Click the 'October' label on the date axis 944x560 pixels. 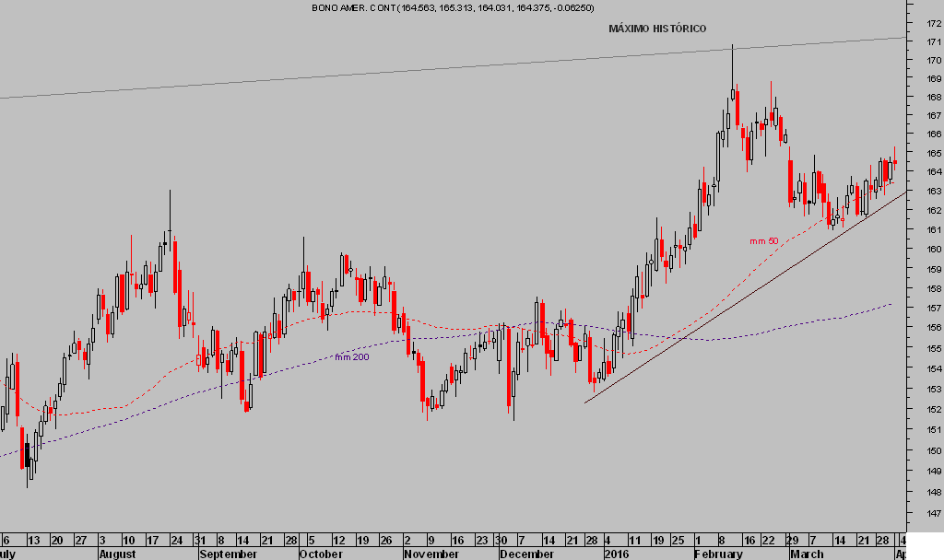click(x=320, y=554)
